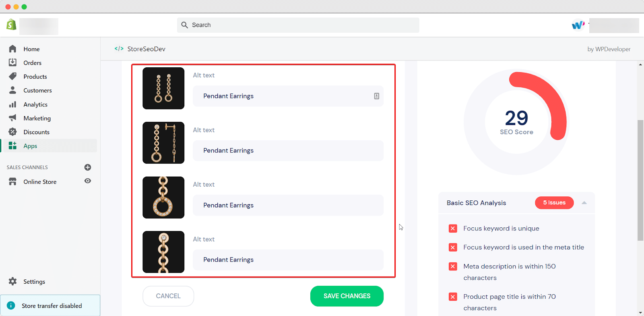Click fourth thumbnail showing chain closeup
Screen dimensions: 644x316
[163, 252]
